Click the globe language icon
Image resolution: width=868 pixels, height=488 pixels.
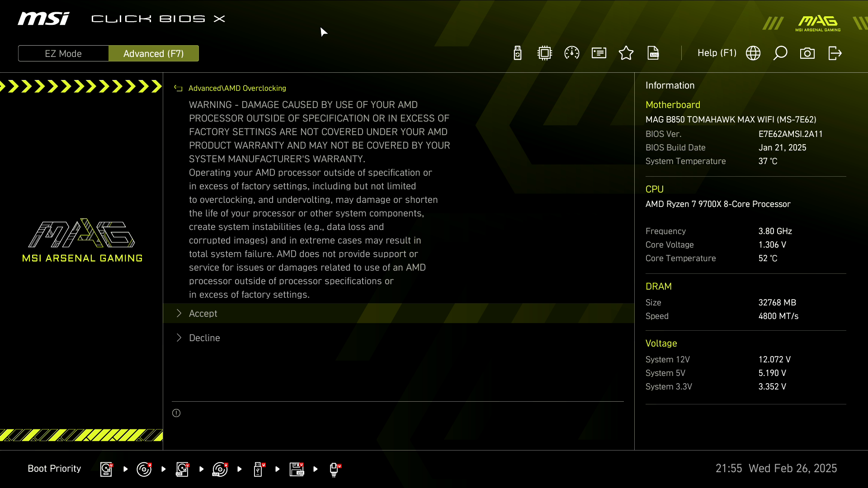753,53
